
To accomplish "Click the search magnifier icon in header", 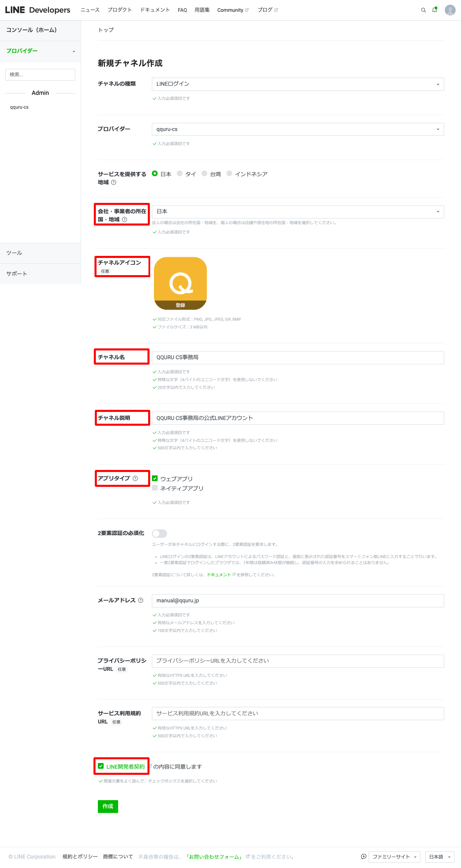I will [x=423, y=10].
